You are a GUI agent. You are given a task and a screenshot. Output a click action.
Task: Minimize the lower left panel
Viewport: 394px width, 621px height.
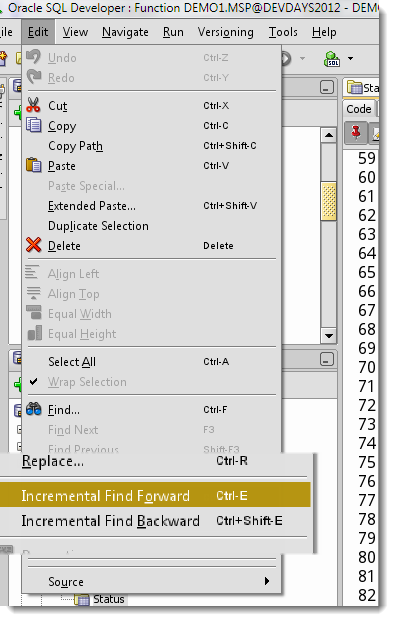(x=327, y=360)
